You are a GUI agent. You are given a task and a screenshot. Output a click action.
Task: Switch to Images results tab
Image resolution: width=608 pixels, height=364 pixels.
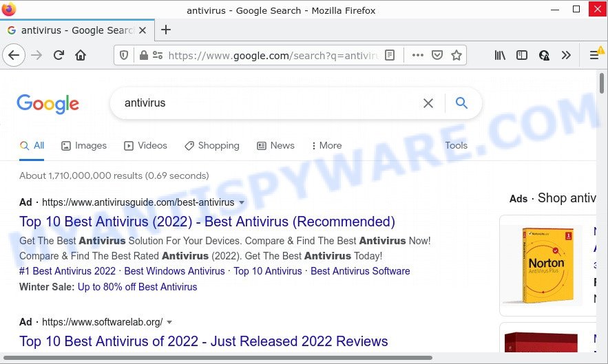click(x=84, y=146)
